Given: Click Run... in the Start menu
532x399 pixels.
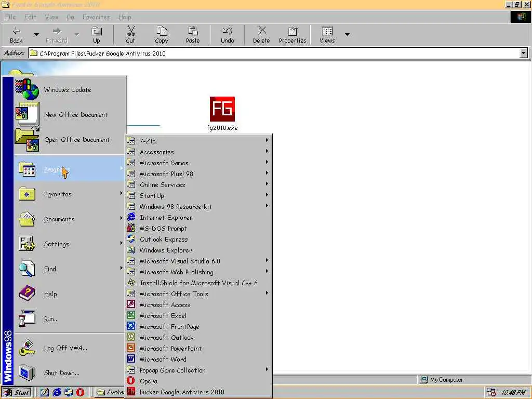Looking at the screenshot, I should pos(70,319).
